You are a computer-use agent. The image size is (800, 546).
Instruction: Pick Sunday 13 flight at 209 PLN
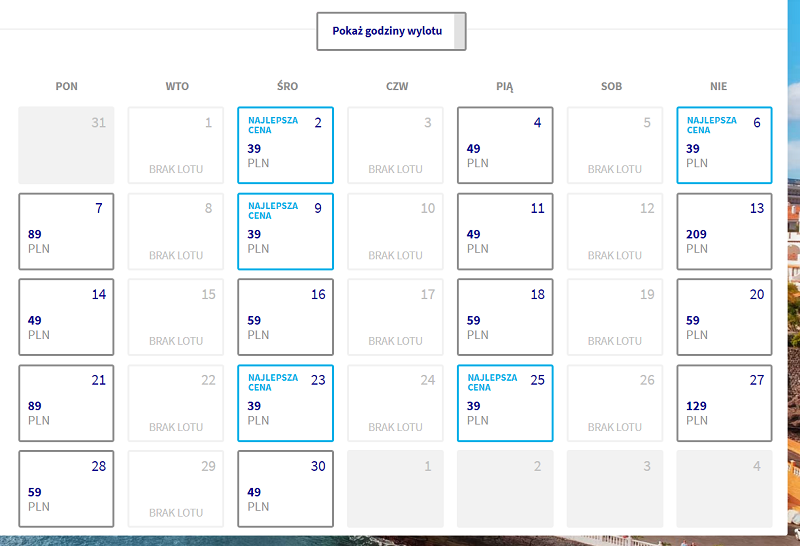[x=724, y=231]
